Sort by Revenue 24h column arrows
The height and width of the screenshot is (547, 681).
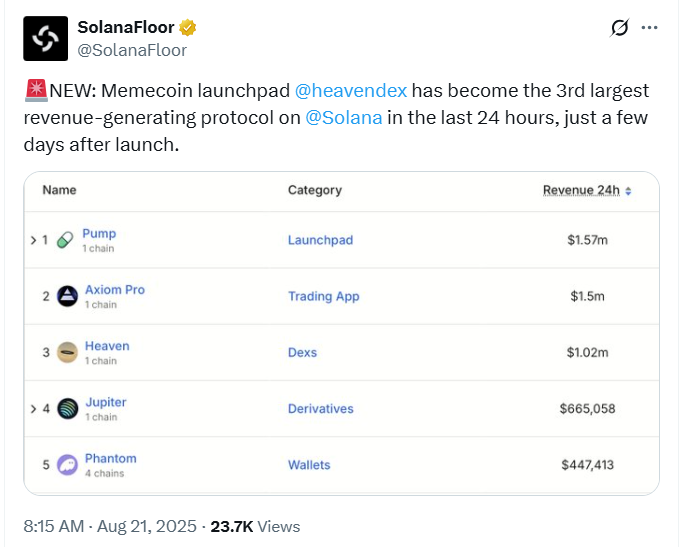[x=628, y=190]
